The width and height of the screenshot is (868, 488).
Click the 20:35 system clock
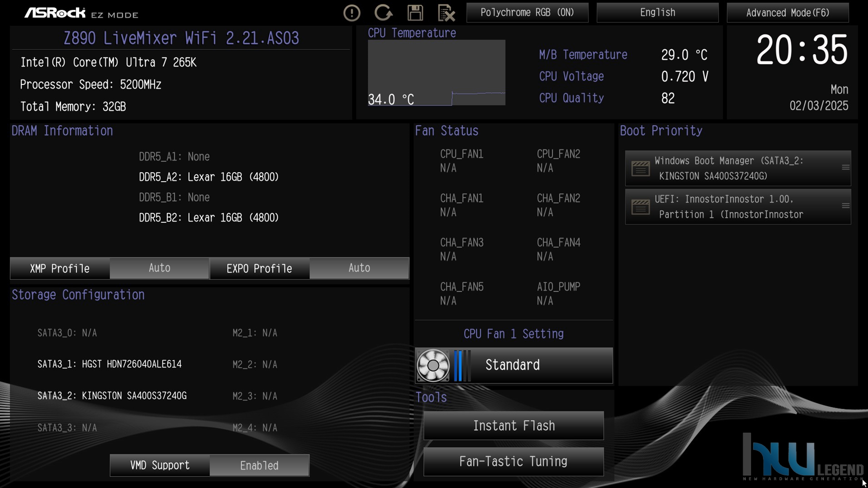point(802,50)
